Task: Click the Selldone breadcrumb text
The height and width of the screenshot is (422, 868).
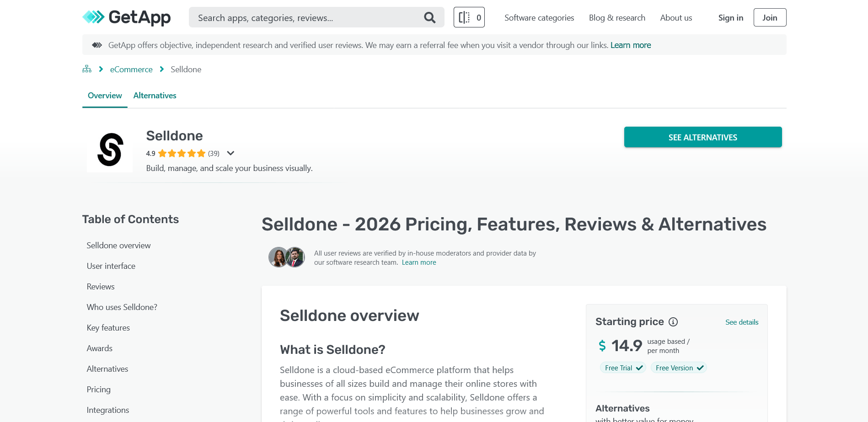Action: tap(186, 69)
